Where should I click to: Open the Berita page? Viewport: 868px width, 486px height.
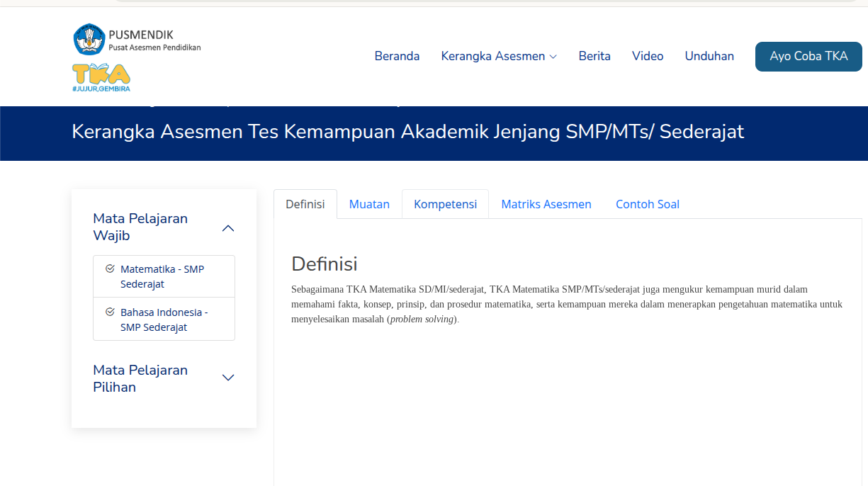point(594,56)
